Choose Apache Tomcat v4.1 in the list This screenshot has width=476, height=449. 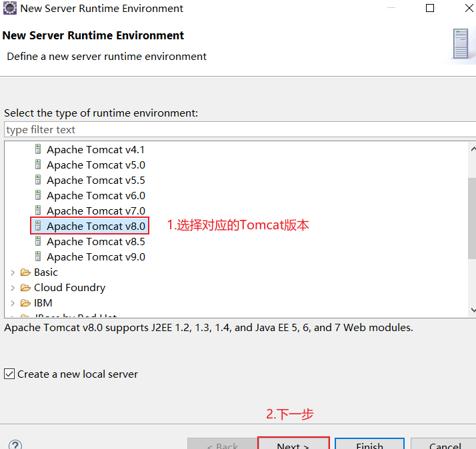click(95, 150)
